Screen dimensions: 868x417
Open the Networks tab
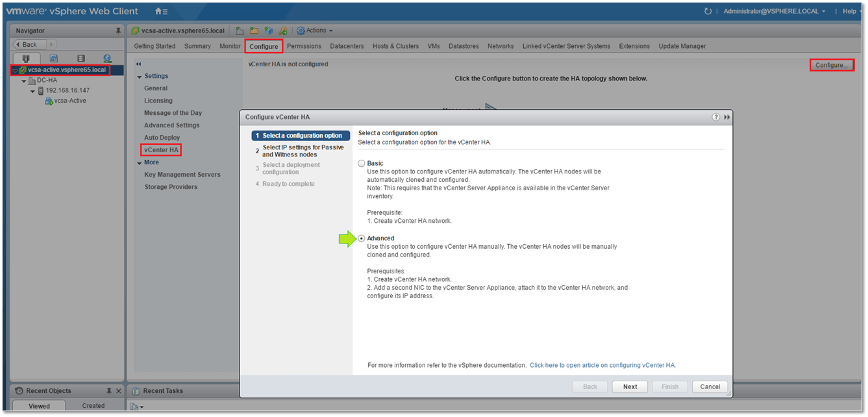click(x=501, y=46)
